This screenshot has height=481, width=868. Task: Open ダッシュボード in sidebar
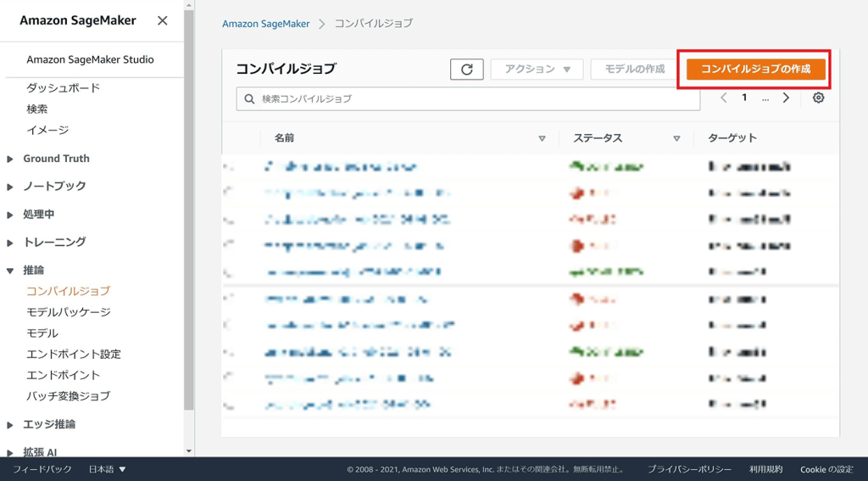pos(63,87)
